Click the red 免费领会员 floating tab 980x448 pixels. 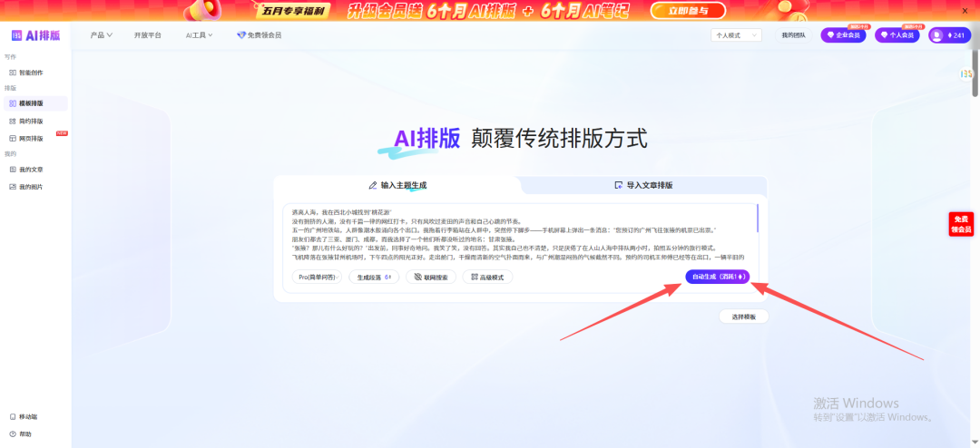coord(960,224)
